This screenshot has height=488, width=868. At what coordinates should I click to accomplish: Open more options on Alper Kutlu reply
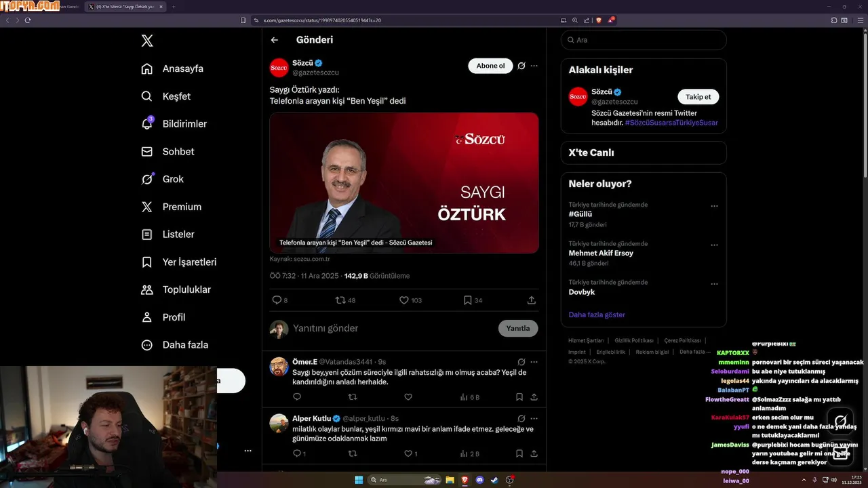tap(534, 419)
